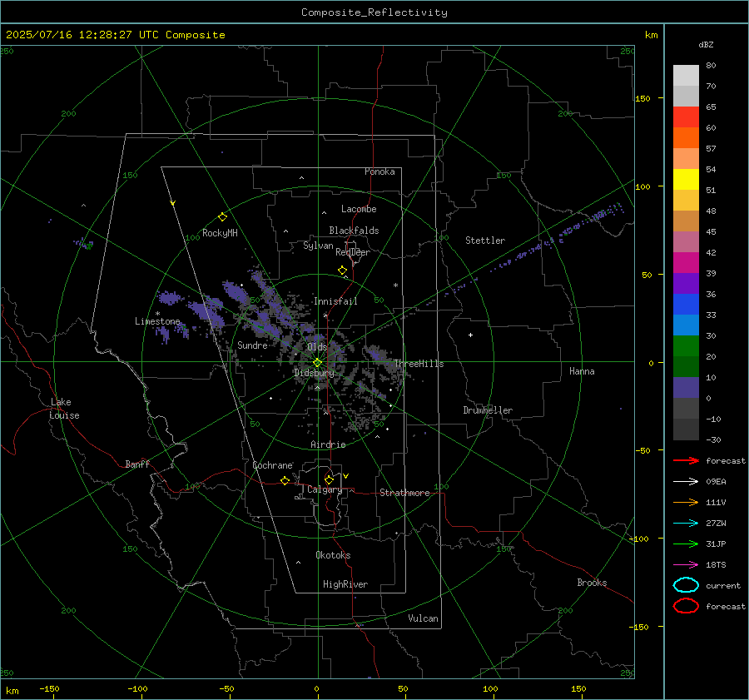
Task: Click the red forecast ellipse legend icon
Action: click(x=686, y=606)
